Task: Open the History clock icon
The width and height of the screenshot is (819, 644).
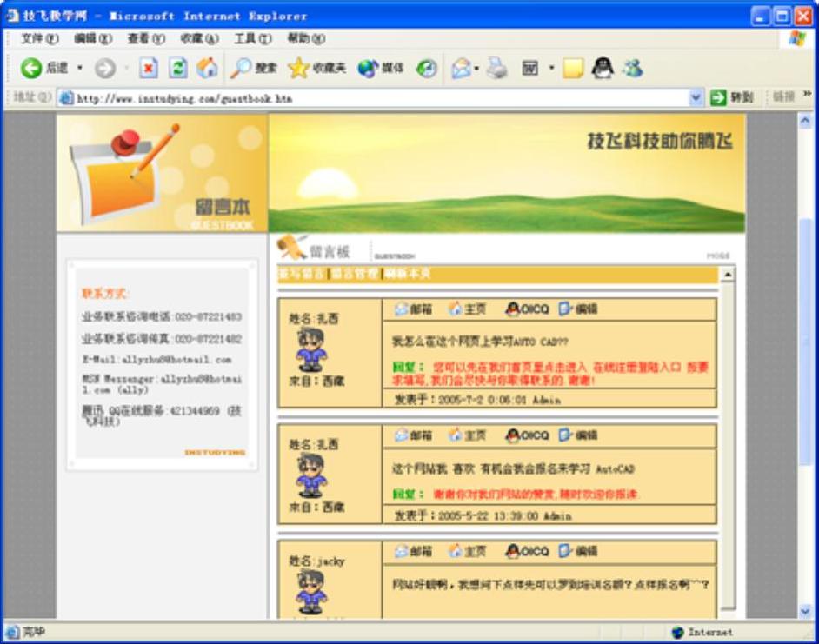Action: (426, 68)
